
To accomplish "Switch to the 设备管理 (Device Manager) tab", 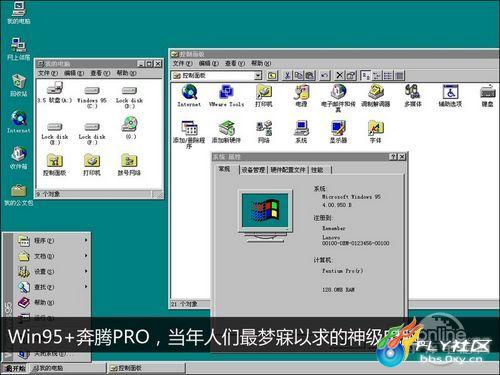I will pyautogui.click(x=253, y=170).
